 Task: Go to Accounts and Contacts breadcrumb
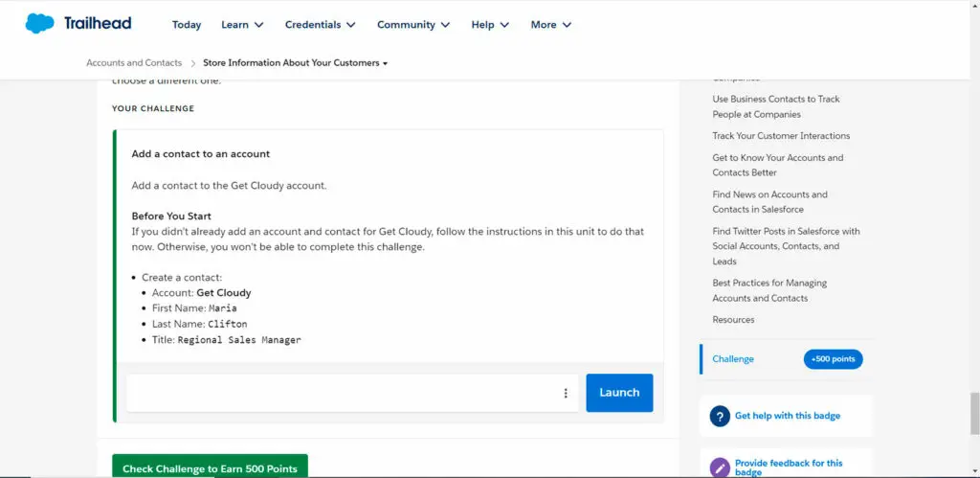(x=134, y=62)
